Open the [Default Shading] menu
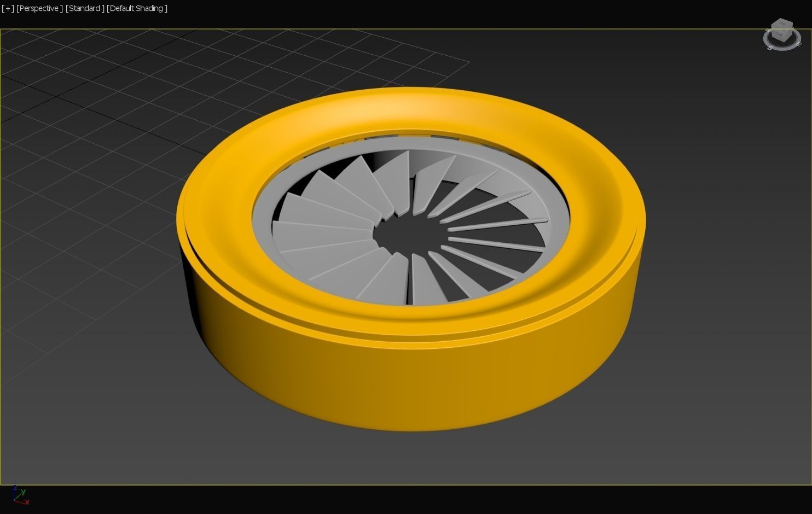This screenshot has height=514, width=812. [x=137, y=8]
